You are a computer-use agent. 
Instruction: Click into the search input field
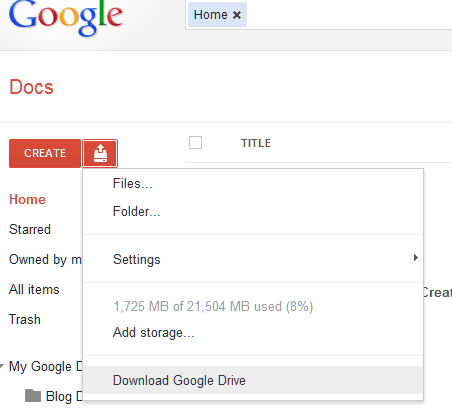(x=348, y=15)
